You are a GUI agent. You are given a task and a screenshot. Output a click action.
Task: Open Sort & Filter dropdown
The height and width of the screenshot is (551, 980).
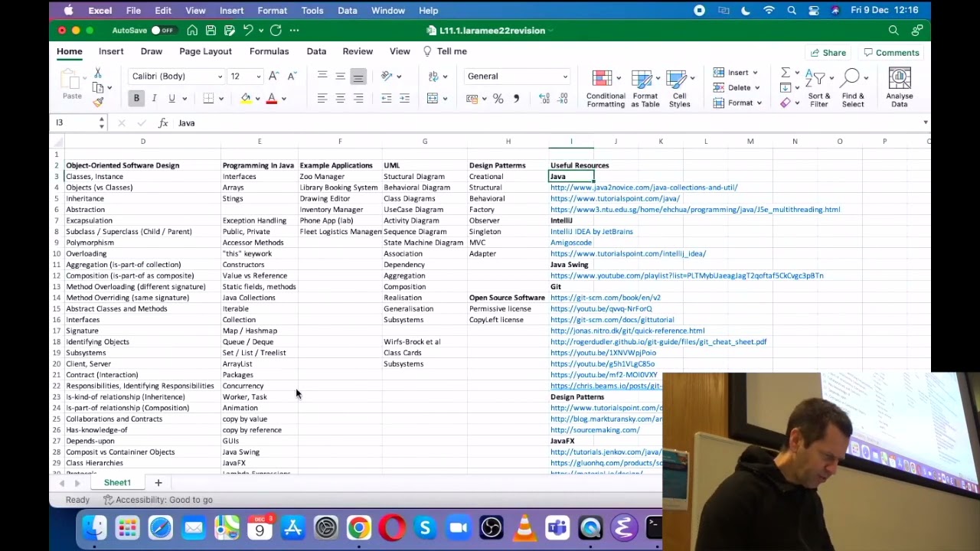pyautogui.click(x=818, y=89)
